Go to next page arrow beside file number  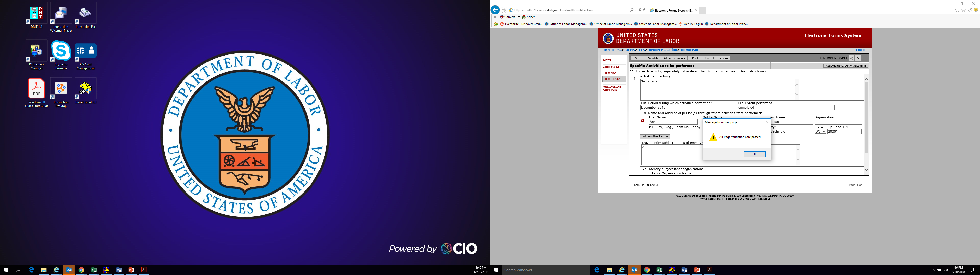click(858, 58)
